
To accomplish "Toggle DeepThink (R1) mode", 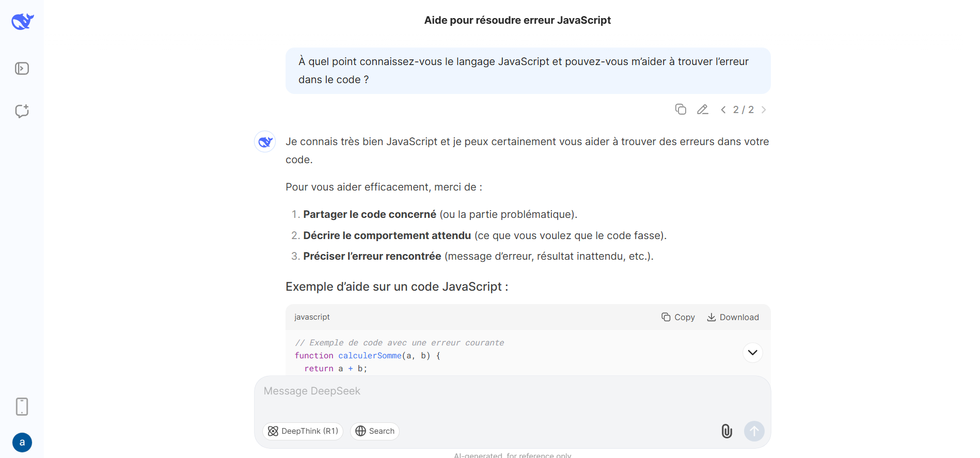I will tap(303, 431).
